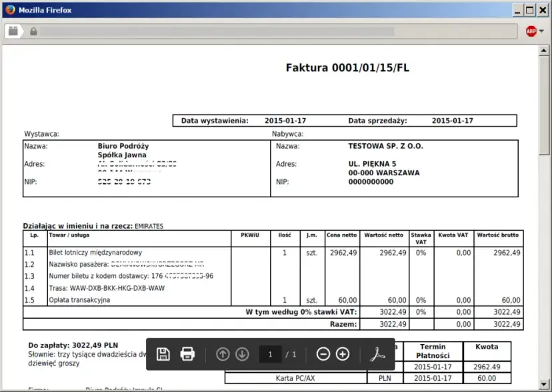Go to the previous page arrow

[223, 353]
